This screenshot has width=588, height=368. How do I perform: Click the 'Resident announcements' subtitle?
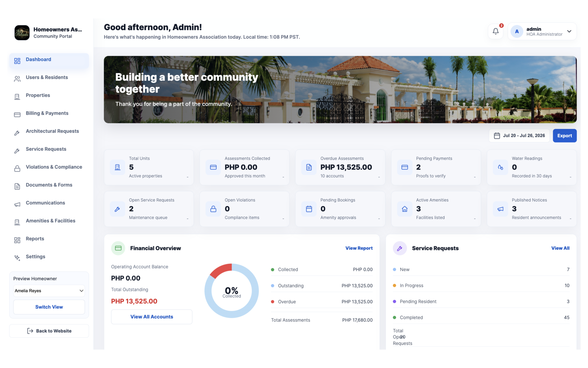pos(537,218)
